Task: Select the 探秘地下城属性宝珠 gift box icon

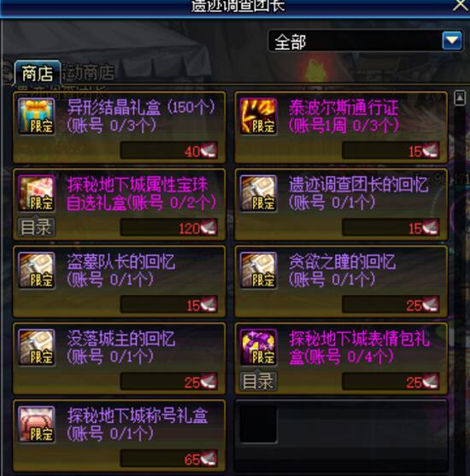Action: pos(37,193)
